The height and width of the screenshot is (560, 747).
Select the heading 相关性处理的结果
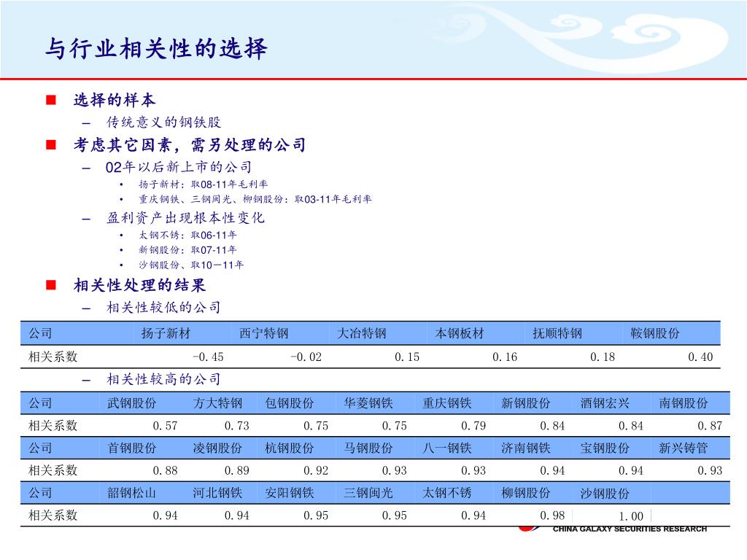click(139, 285)
